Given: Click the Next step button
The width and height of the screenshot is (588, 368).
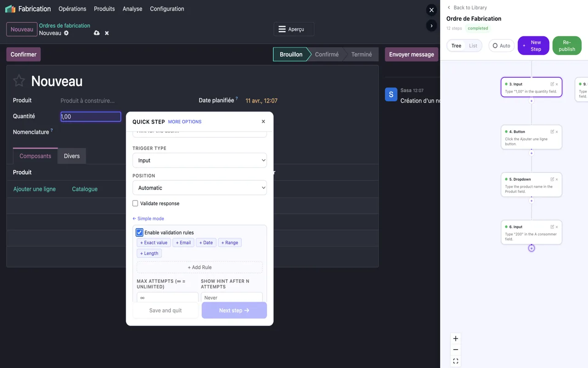Looking at the screenshot, I should coord(234,310).
